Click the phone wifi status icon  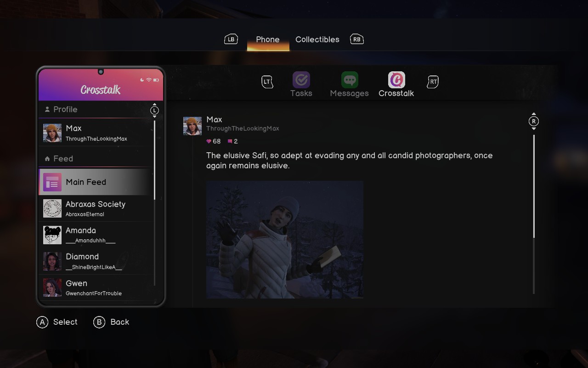149,80
